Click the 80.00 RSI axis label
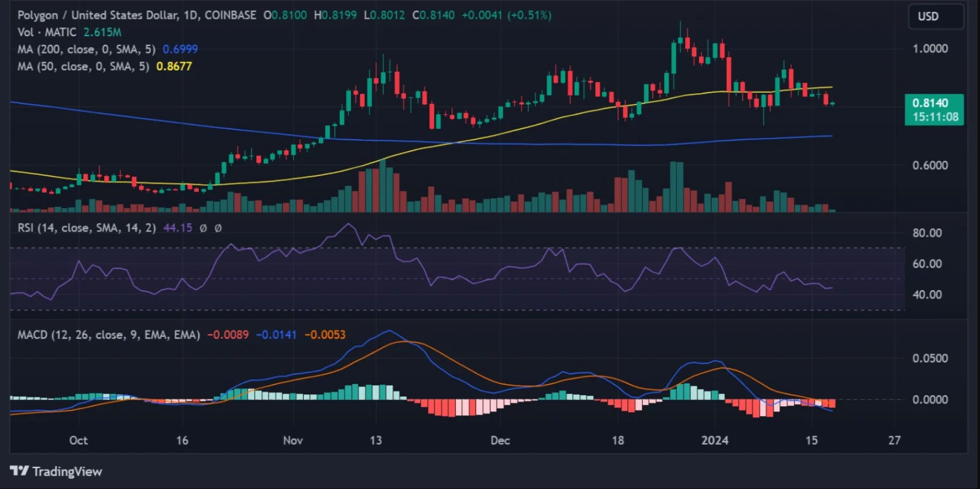The width and height of the screenshot is (980, 489). coord(927,233)
